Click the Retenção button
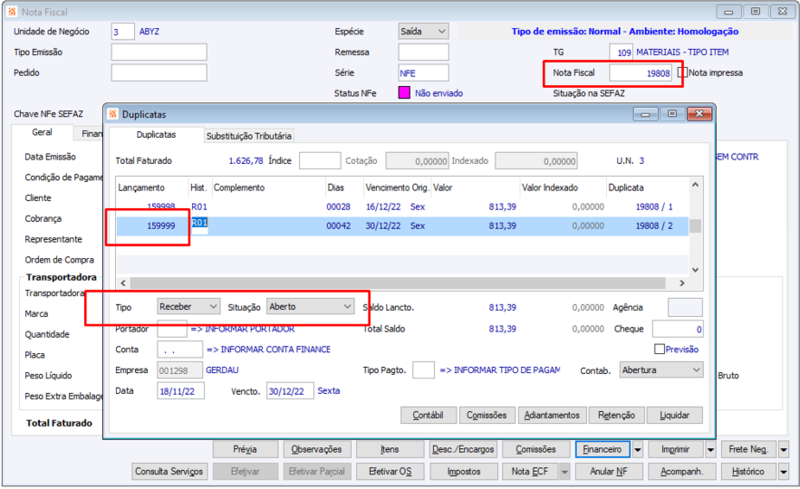800x489 pixels. [x=616, y=415]
